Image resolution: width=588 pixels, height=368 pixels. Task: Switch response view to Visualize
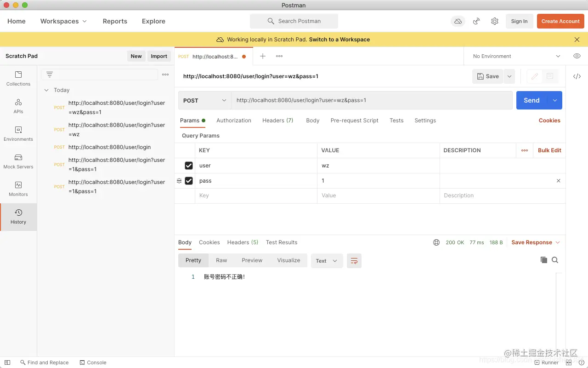point(288,260)
